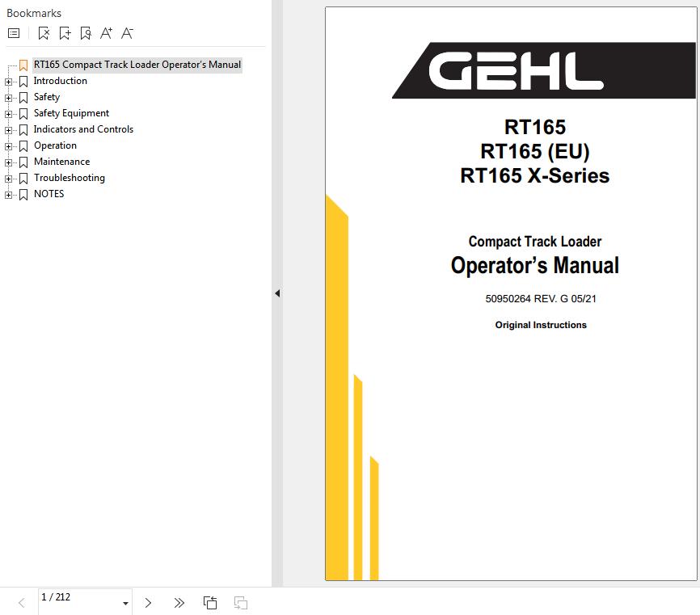This screenshot has width=700, height=615.
Task: Click the orange bookmark icon of RT165 manual
Action: 23,65
